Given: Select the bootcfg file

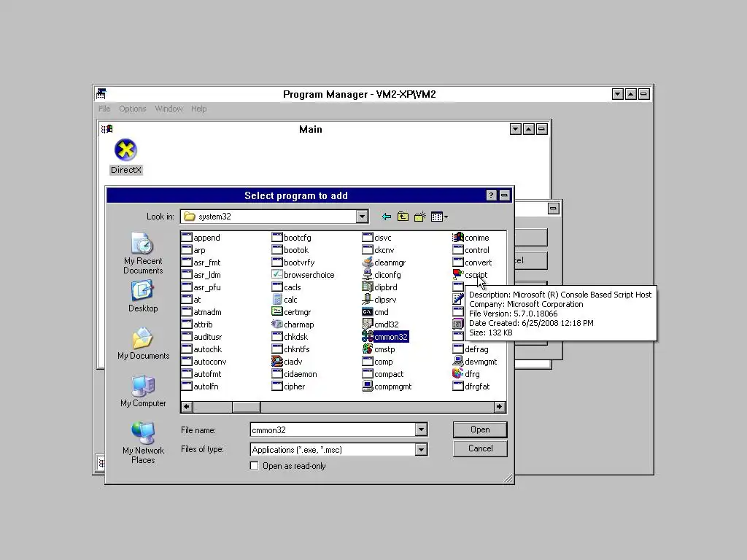Looking at the screenshot, I should (x=292, y=238).
